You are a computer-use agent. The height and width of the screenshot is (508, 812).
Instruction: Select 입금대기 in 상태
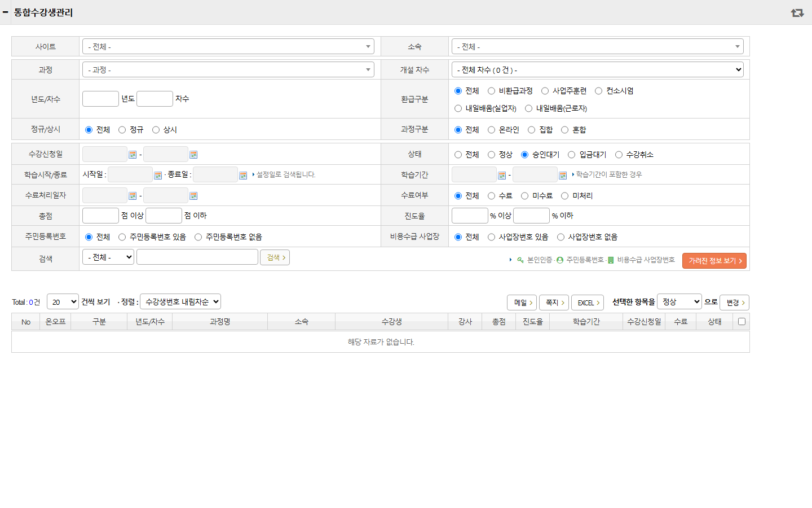click(571, 155)
